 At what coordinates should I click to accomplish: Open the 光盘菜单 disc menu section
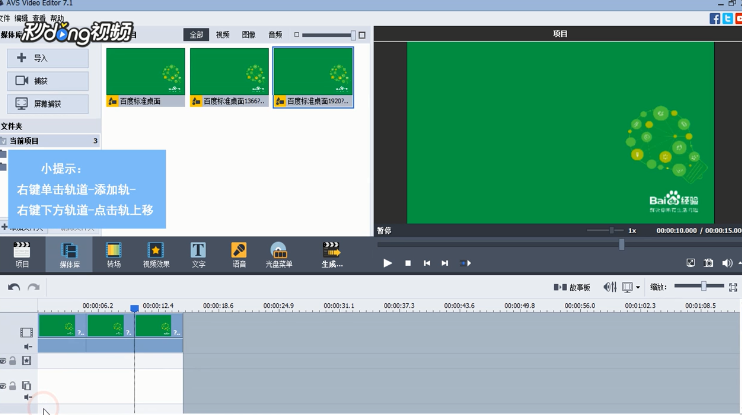279,255
